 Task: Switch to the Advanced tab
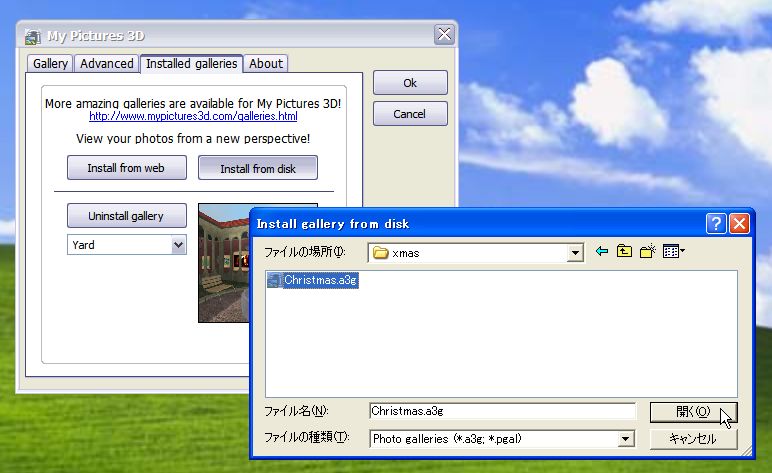pos(106,64)
